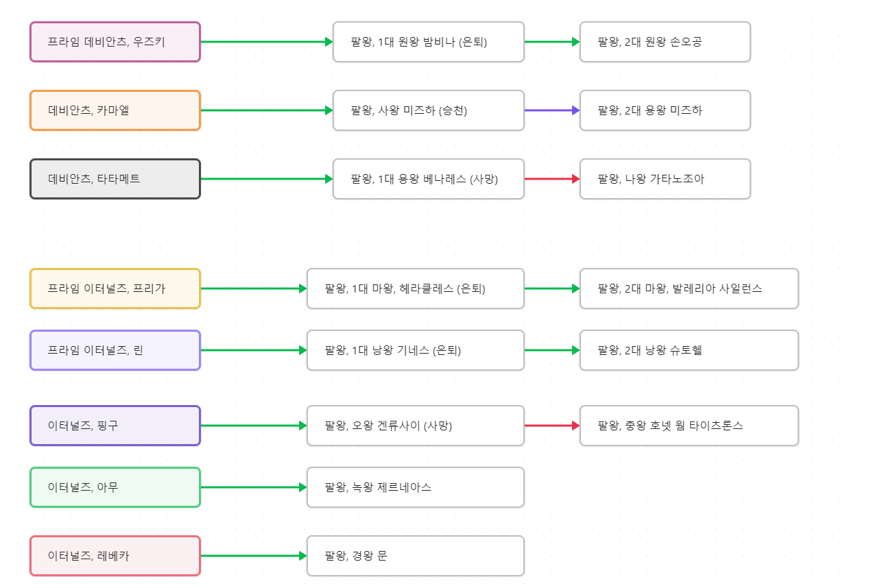This screenshot has width=869, height=588.
Task: Select the green 이터널즈, 아무 node
Action: tap(115, 487)
